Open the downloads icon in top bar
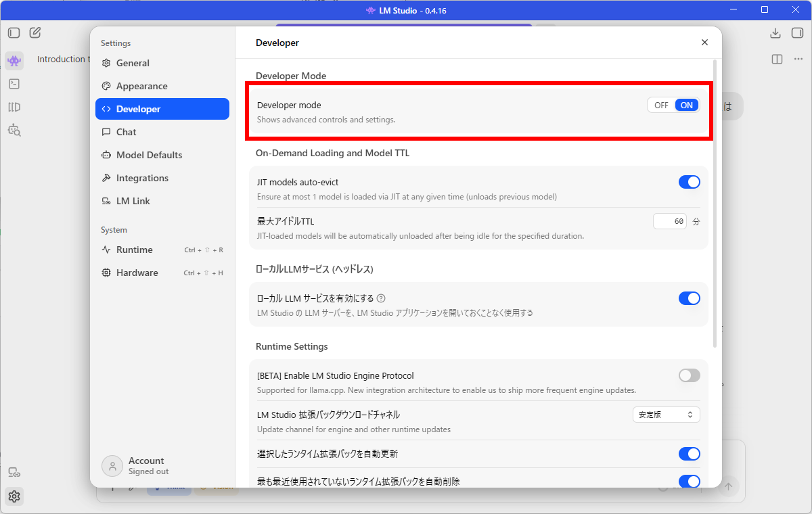Screen dimensions: 812x514 tap(775, 32)
